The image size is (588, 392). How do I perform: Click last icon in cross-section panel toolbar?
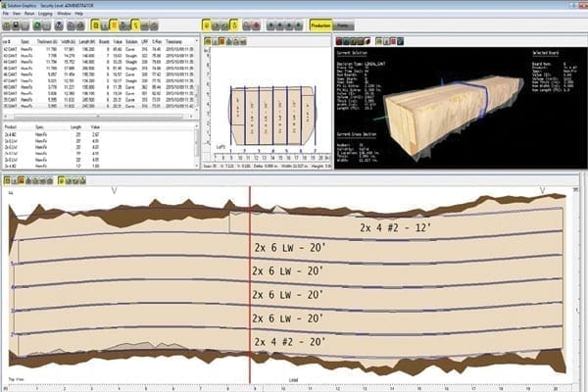point(243,41)
